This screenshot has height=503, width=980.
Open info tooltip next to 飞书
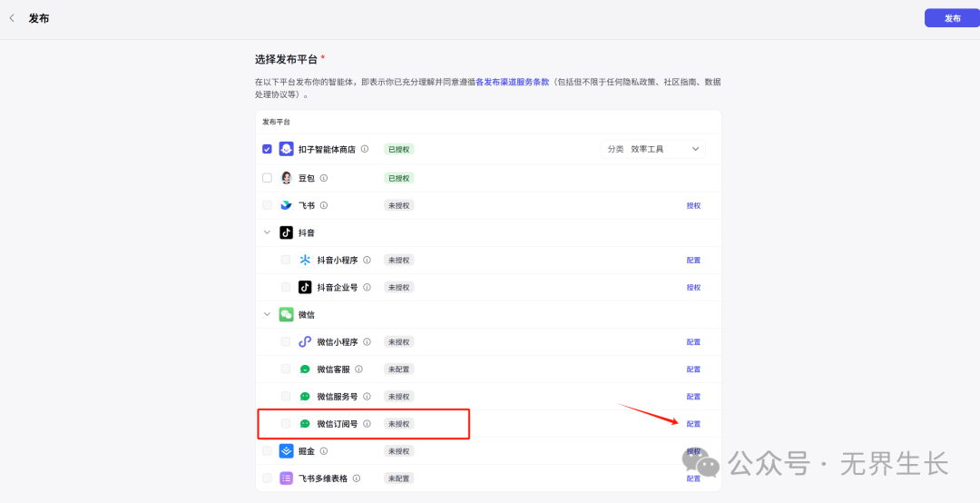pyautogui.click(x=324, y=205)
